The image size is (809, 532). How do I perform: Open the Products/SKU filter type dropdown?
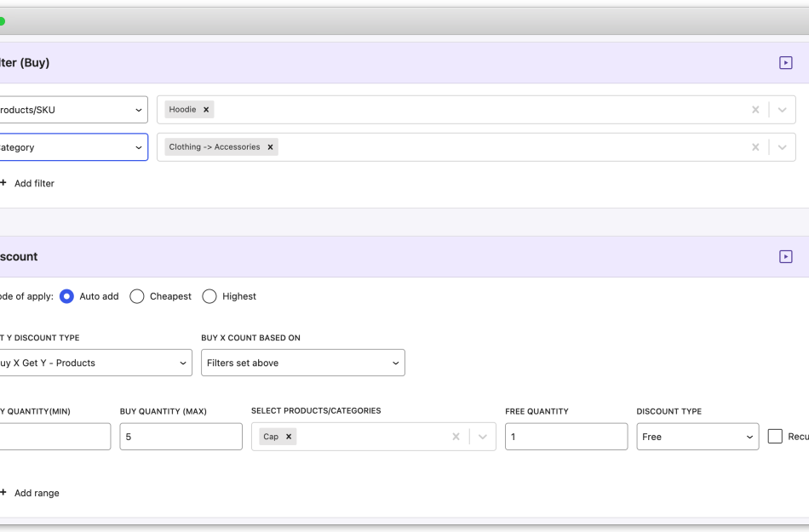pyautogui.click(x=72, y=110)
